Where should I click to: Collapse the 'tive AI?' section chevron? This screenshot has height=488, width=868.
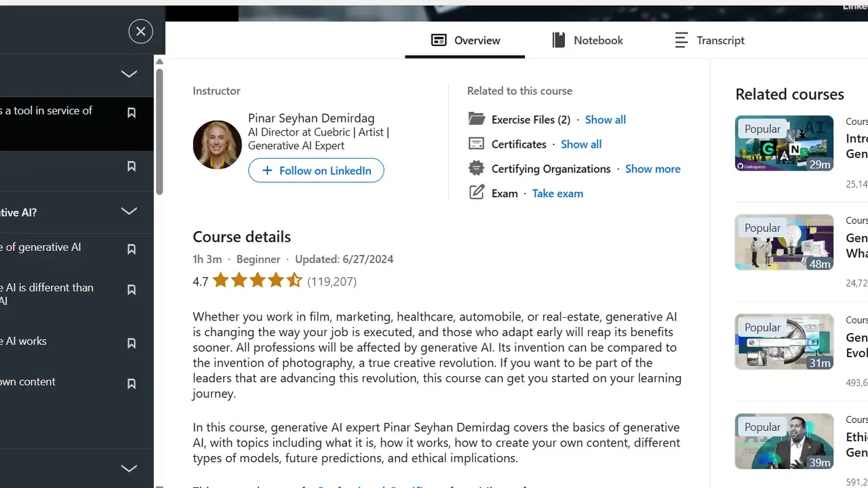tap(129, 211)
